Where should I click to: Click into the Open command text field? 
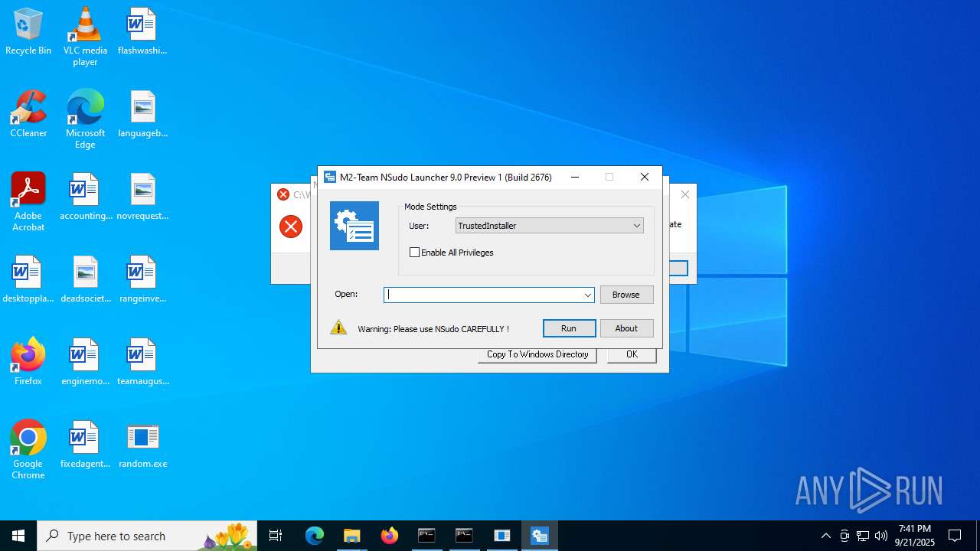click(x=483, y=295)
